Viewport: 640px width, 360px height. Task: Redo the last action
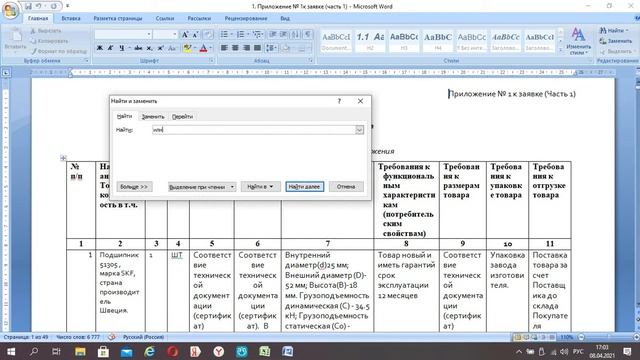(x=53, y=6)
